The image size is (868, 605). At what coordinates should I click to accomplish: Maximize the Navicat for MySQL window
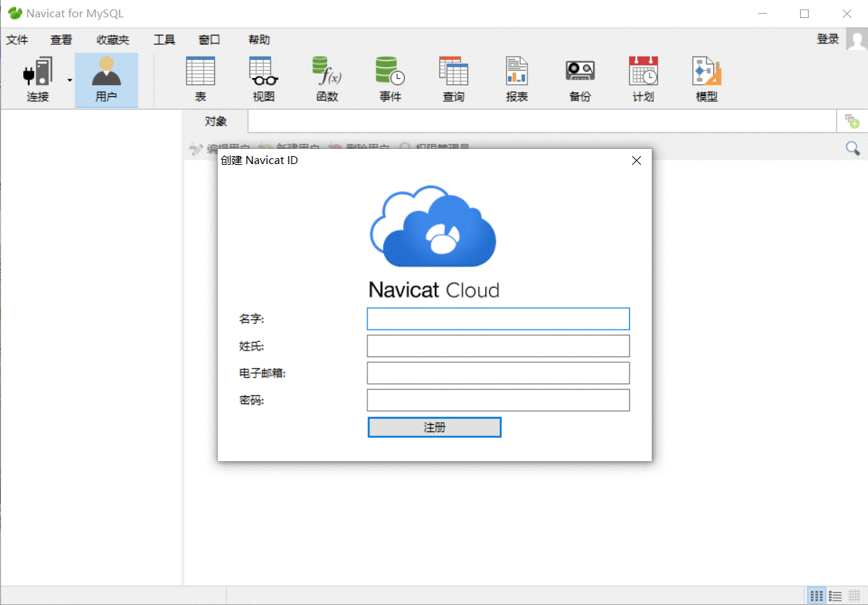coord(804,13)
